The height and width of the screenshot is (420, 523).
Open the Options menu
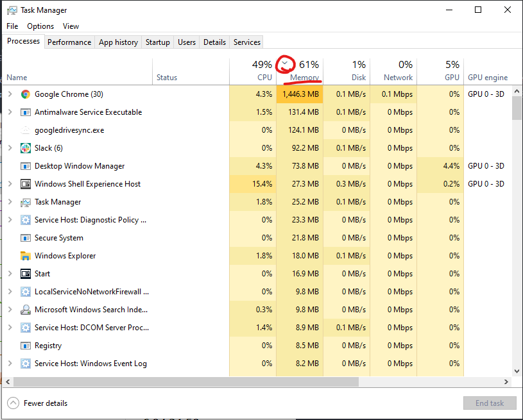[40, 26]
